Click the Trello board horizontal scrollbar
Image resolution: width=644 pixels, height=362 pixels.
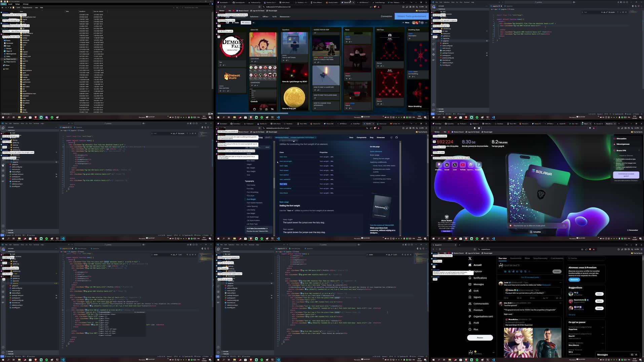pyautogui.click(x=253, y=113)
